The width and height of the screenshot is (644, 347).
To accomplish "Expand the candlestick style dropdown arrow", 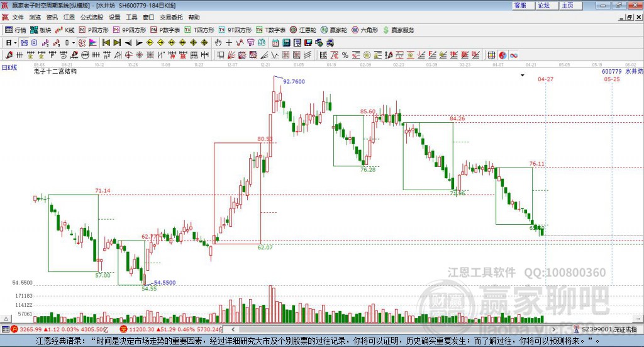I will pos(74,43).
